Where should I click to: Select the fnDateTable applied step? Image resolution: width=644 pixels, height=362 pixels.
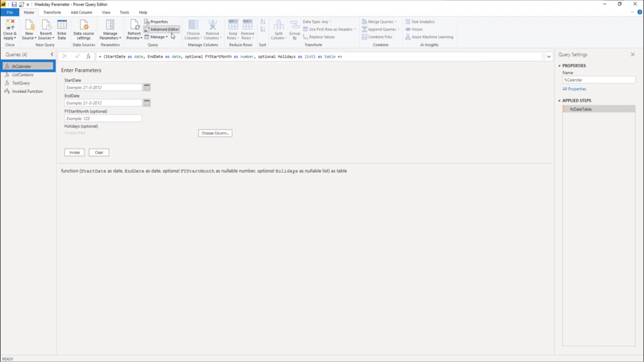click(599, 109)
